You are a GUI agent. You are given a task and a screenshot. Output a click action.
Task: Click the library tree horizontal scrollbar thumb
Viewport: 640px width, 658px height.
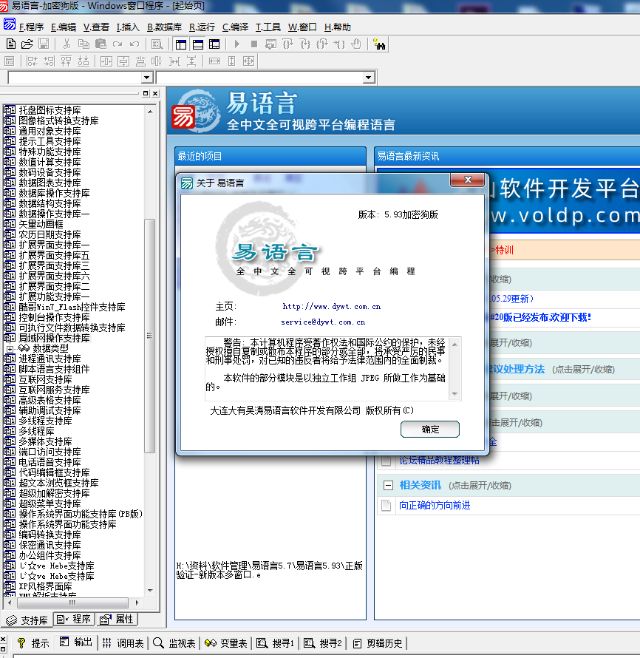click(72, 603)
